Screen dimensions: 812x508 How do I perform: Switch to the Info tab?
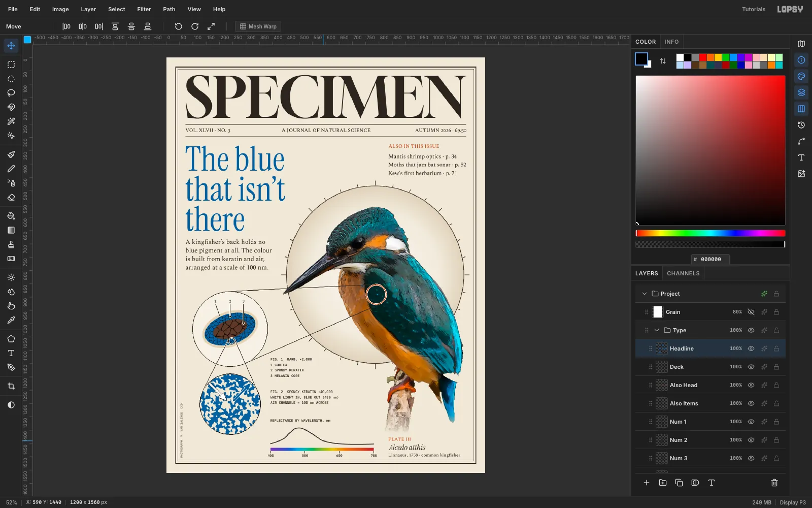671,42
